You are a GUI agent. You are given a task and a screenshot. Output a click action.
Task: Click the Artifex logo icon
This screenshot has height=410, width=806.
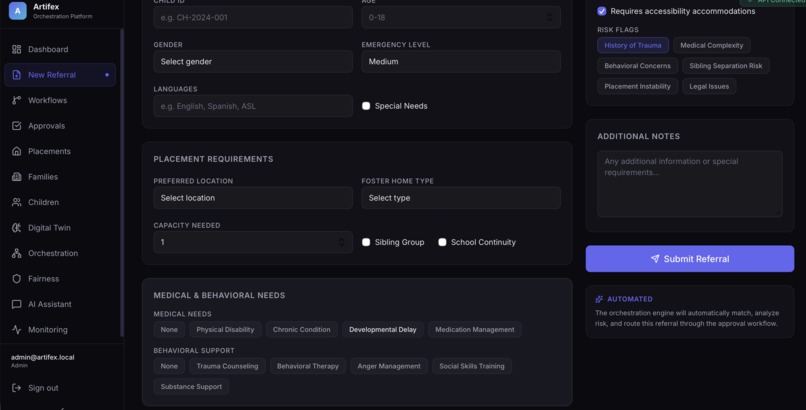point(17,10)
